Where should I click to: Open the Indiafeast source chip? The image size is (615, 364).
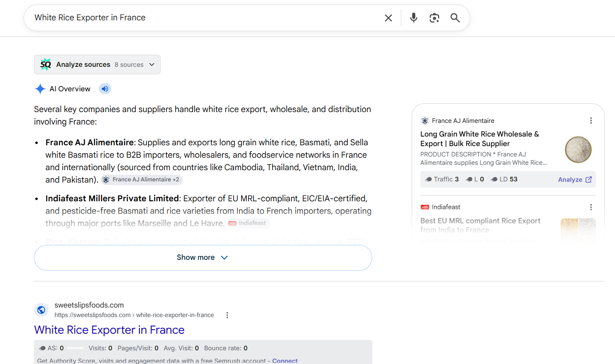click(249, 223)
